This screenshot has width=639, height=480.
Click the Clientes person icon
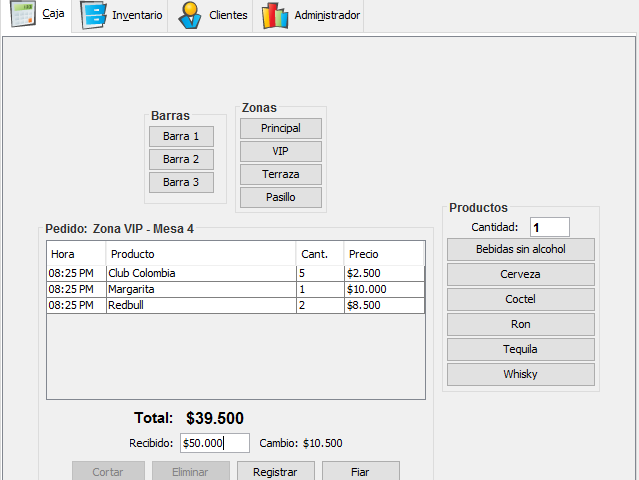point(189,16)
